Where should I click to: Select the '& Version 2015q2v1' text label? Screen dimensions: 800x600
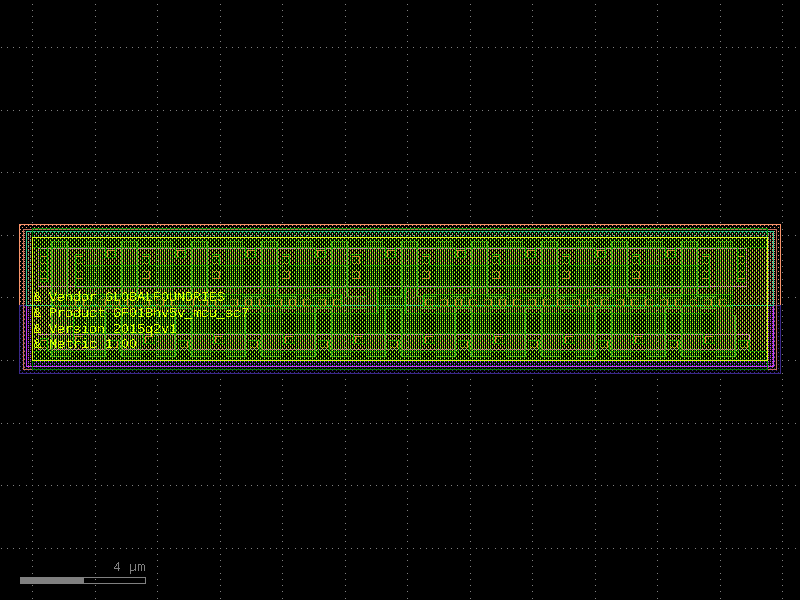(x=105, y=328)
